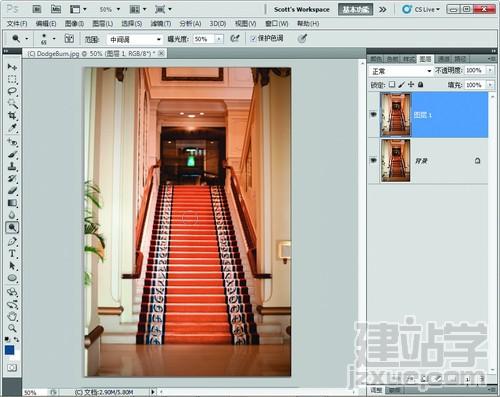This screenshot has width=500, height=397.
Task: Expand the 不透明度 opacity slider arrow
Action: pyautogui.click(x=490, y=70)
